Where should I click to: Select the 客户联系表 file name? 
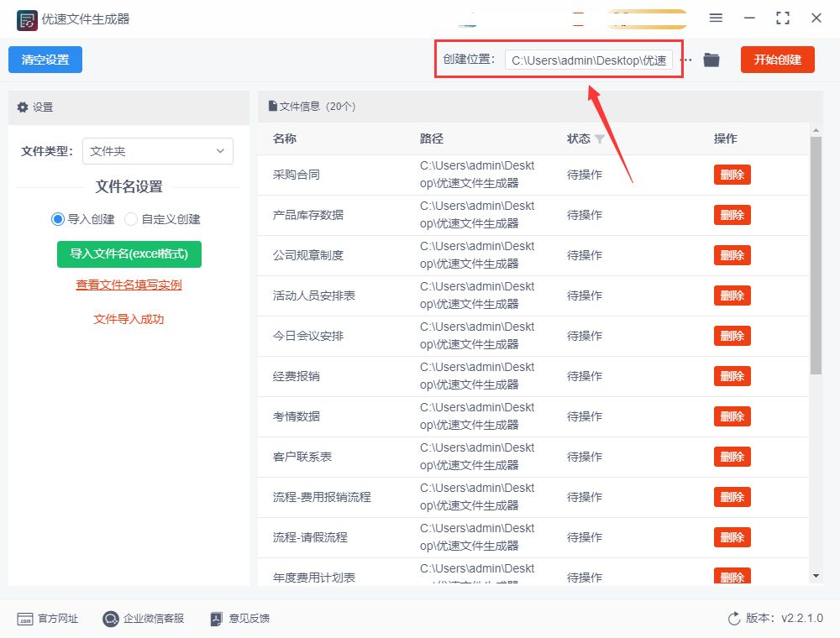pyautogui.click(x=302, y=457)
